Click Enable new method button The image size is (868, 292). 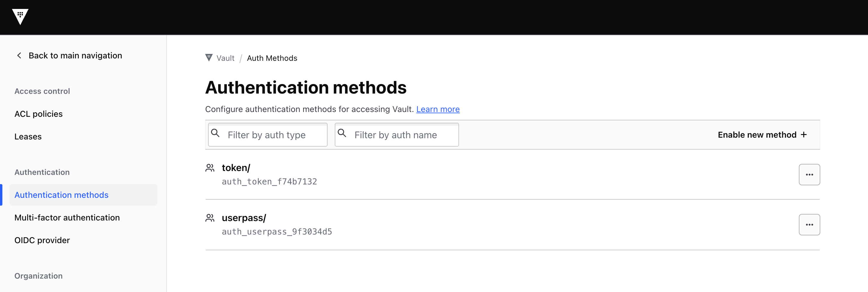coord(762,135)
